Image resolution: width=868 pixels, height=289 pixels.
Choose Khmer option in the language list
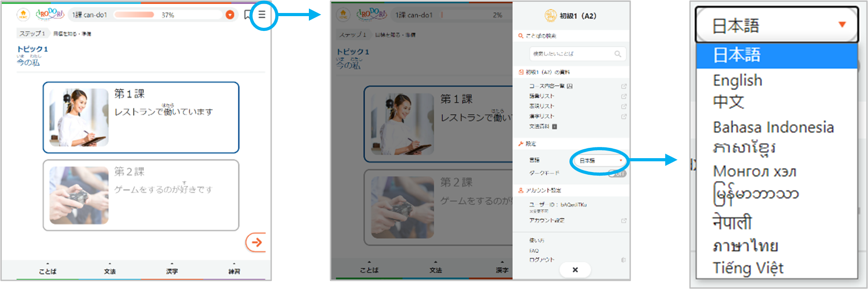(x=744, y=148)
